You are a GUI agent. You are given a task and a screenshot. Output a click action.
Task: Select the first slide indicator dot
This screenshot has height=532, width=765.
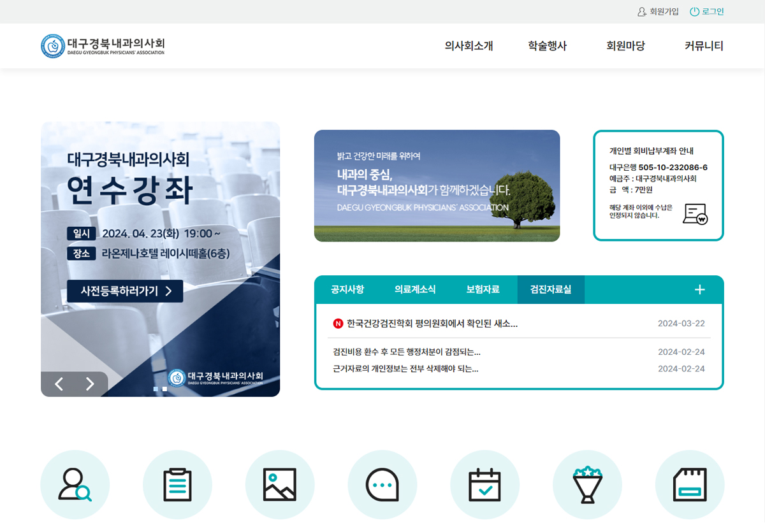156,389
